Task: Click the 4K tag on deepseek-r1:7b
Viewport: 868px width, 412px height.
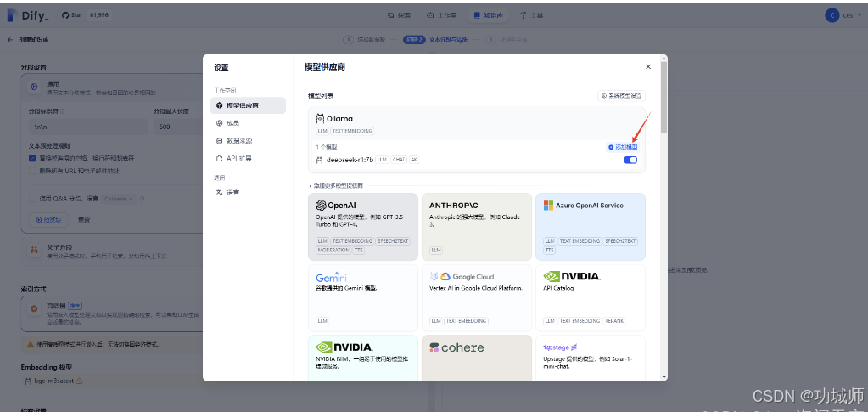Action: point(414,160)
